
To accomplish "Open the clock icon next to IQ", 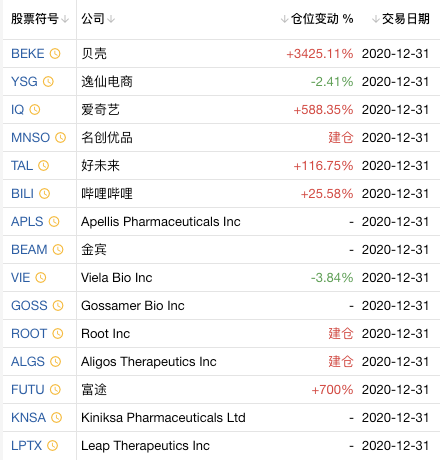I will (35, 109).
